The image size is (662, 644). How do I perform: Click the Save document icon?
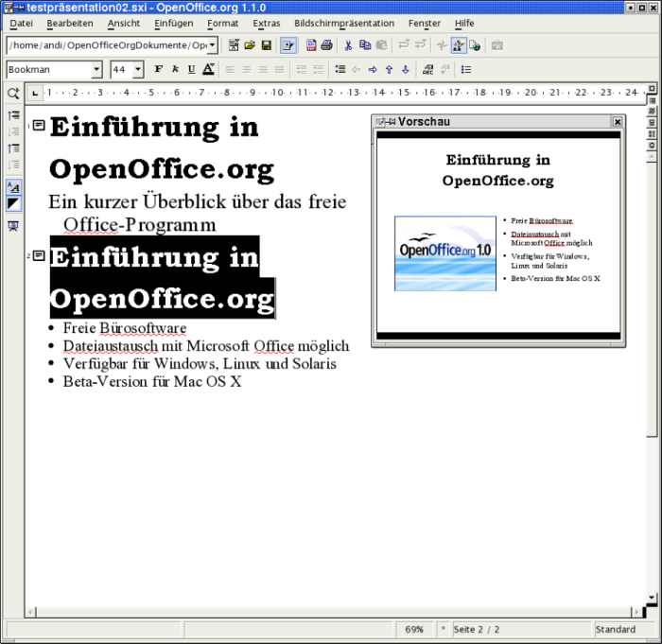(267, 45)
